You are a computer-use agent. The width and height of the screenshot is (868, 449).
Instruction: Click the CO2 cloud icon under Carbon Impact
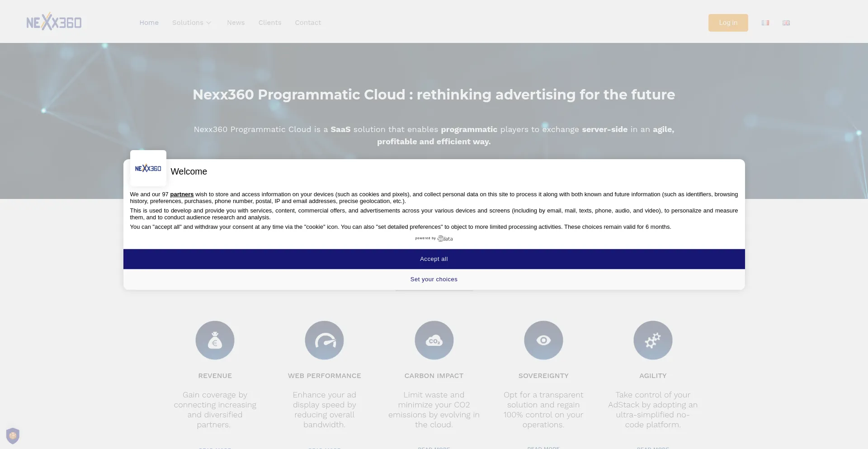coord(434,340)
